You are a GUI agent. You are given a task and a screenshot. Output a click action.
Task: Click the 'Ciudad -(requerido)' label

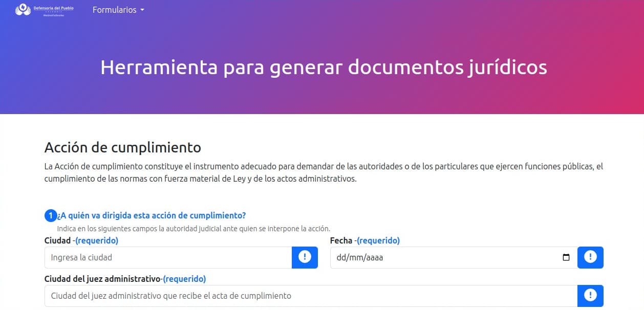81,240
